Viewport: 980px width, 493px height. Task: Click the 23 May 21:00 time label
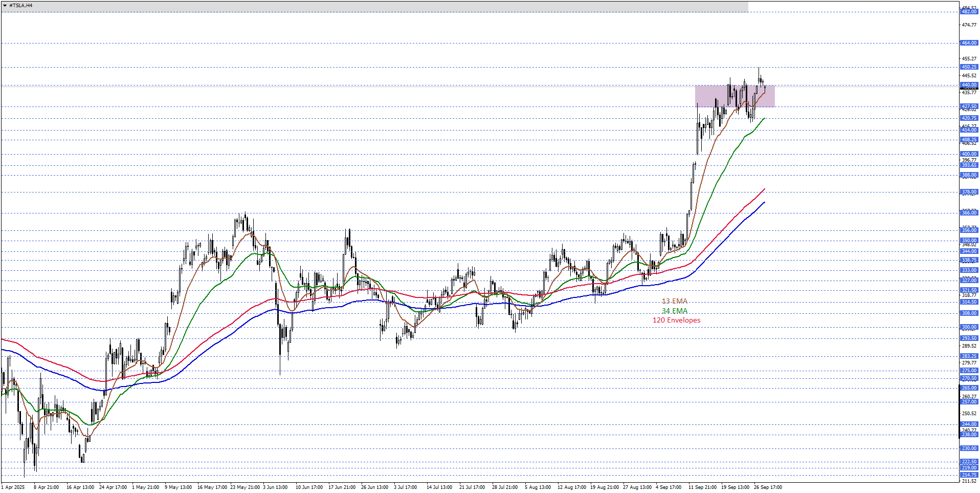[x=247, y=487]
